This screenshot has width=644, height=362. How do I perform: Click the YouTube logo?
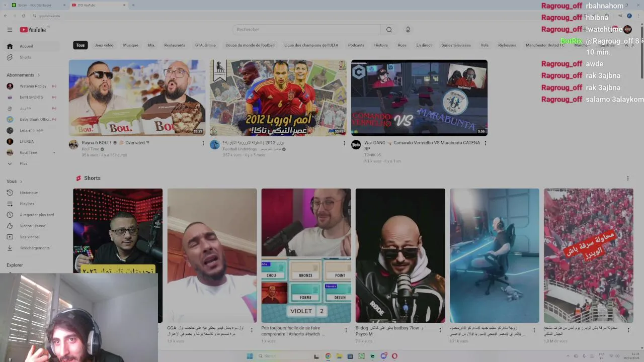coord(33,30)
